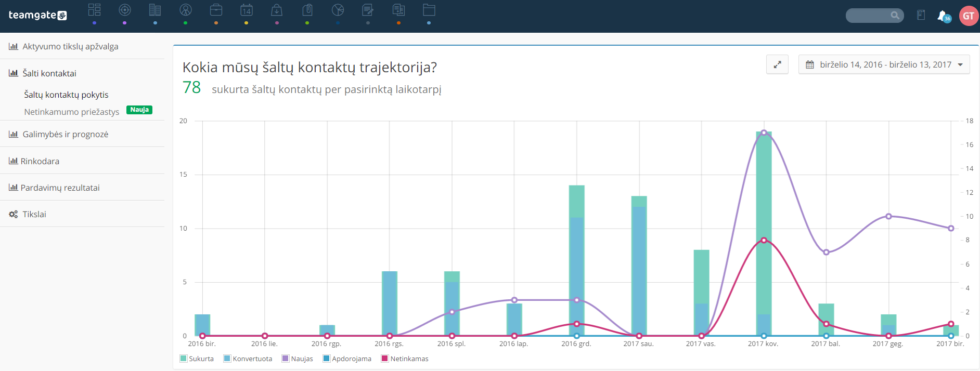Open the contacts person icon
980x371 pixels.
[x=186, y=10]
